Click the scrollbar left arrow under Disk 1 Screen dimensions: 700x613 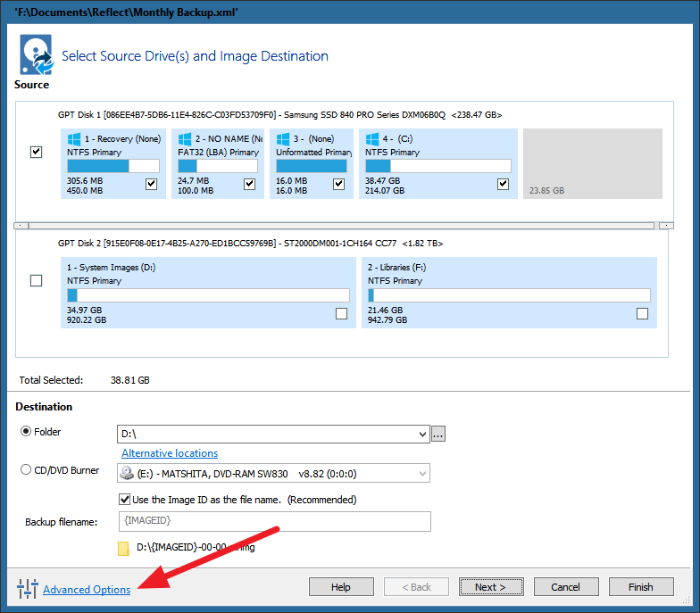tap(21, 226)
